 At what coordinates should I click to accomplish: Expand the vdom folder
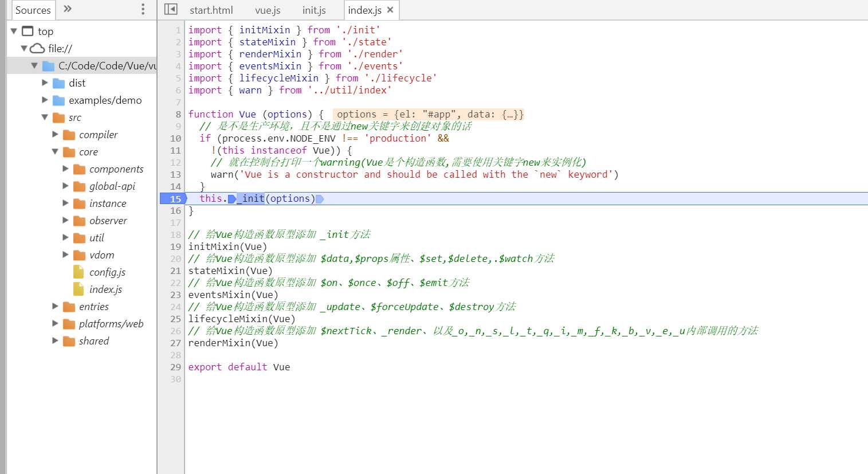[x=65, y=254]
